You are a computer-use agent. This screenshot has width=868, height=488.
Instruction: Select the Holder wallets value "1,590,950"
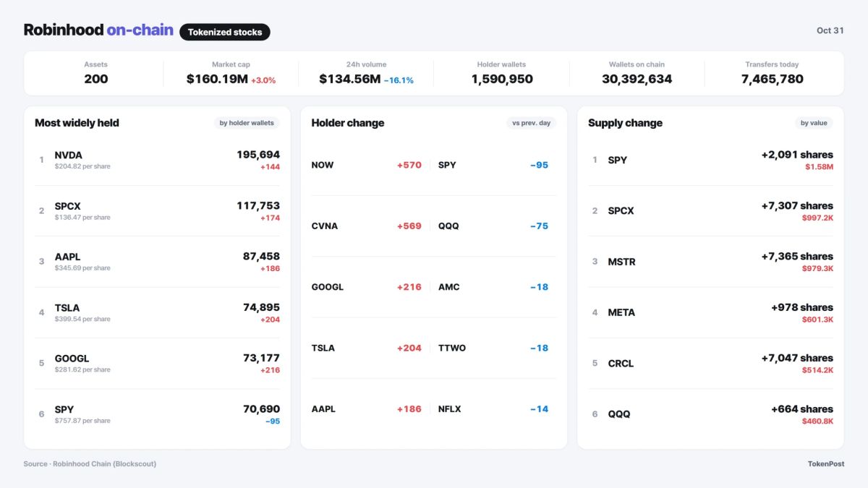click(502, 80)
